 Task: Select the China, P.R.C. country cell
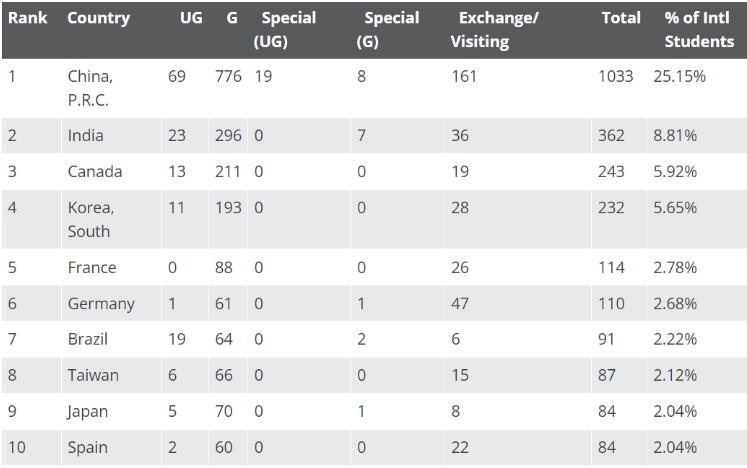point(91,88)
